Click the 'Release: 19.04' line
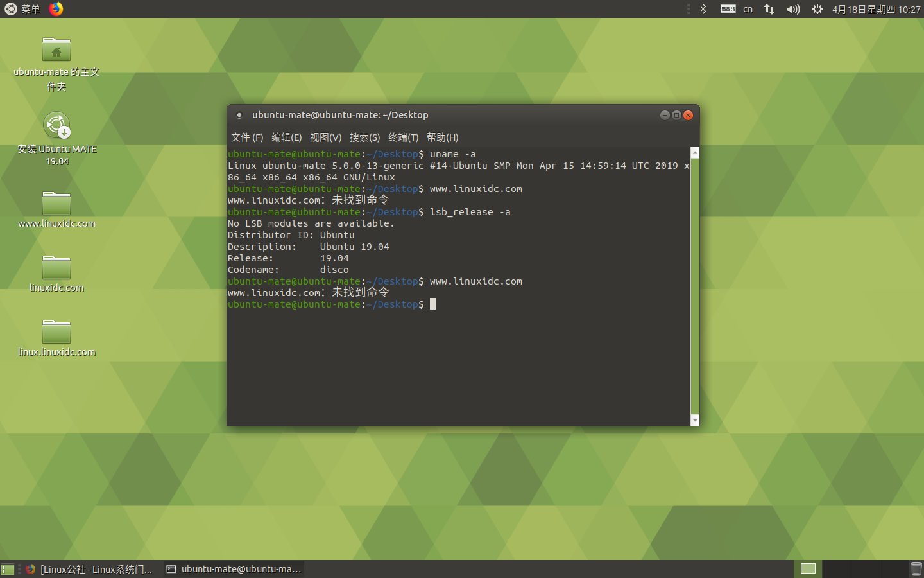The image size is (924, 578). tap(288, 258)
